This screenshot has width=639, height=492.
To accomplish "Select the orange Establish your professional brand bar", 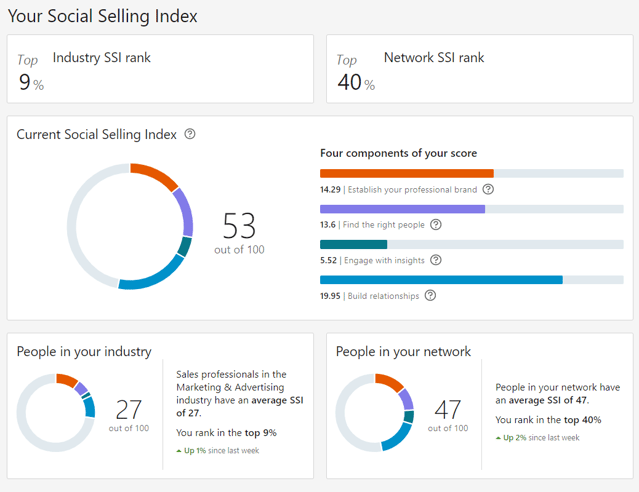I will [x=406, y=174].
